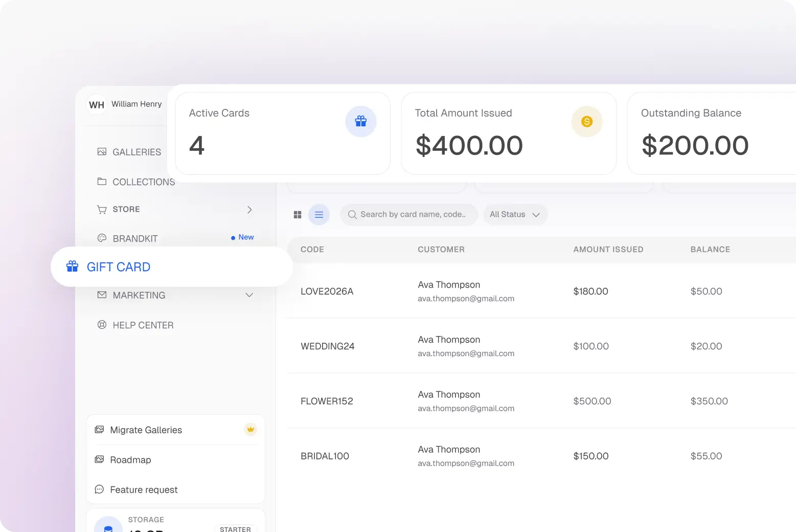
Task: Click the crown icon beside Migrate Galleries
Action: point(251,429)
